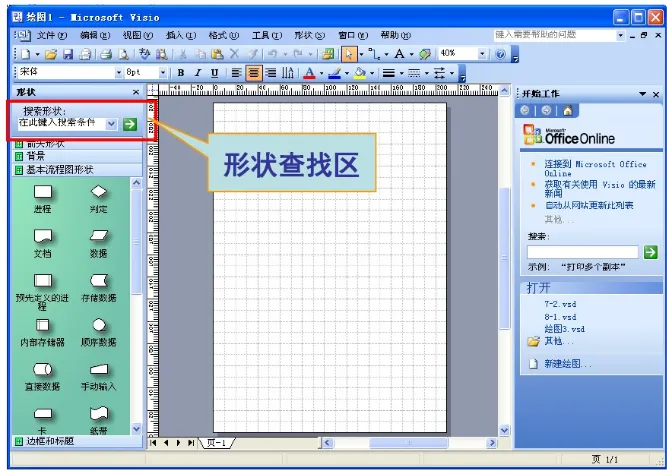Open the font name dropdown

[x=119, y=73]
